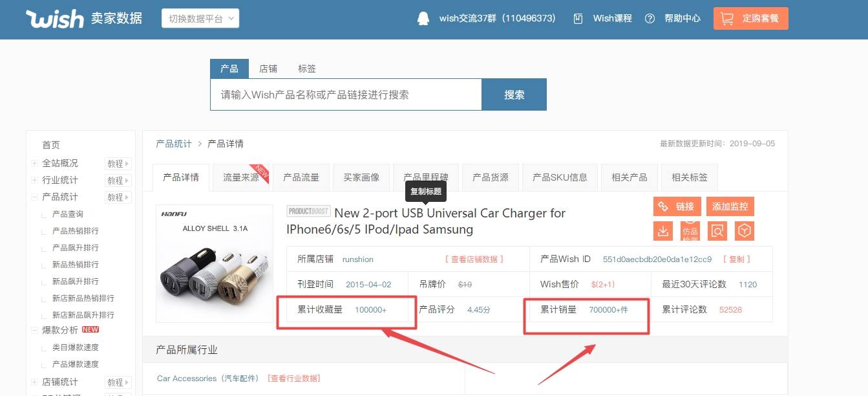Switch to the 相关标签 tab

(690, 177)
